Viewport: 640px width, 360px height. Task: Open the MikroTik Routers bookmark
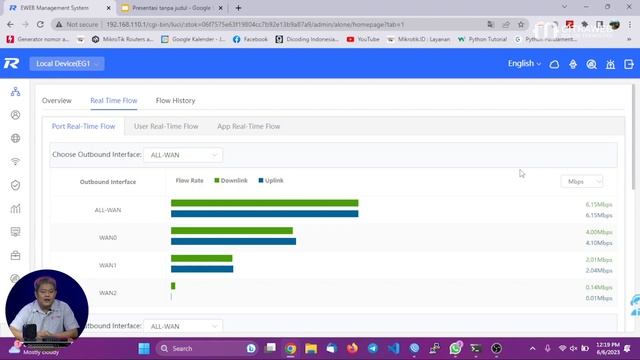click(x=122, y=39)
